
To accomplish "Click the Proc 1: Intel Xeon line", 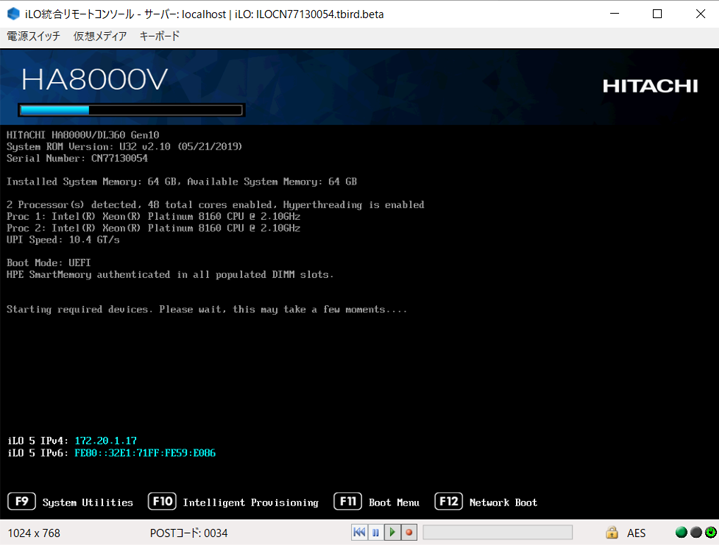I will click(x=153, y=216).
